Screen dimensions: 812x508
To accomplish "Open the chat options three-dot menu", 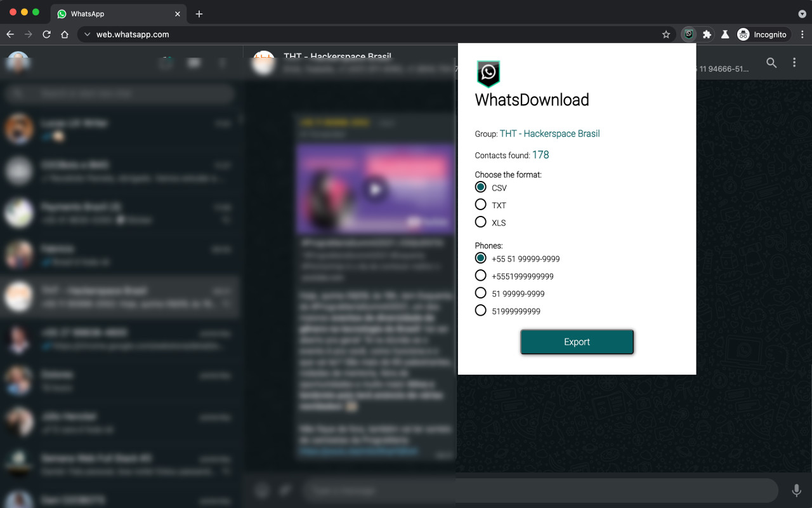I will click(794, 63).
